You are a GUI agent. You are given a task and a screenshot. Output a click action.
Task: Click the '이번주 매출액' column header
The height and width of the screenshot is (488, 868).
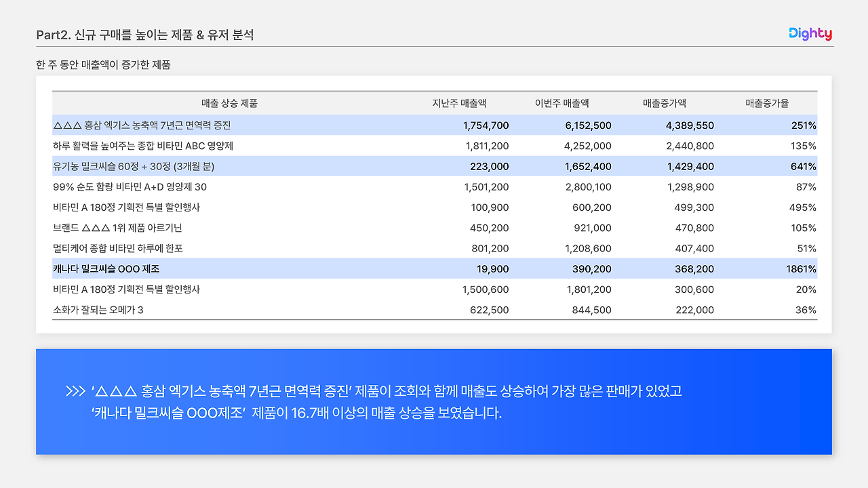(561, 104)
